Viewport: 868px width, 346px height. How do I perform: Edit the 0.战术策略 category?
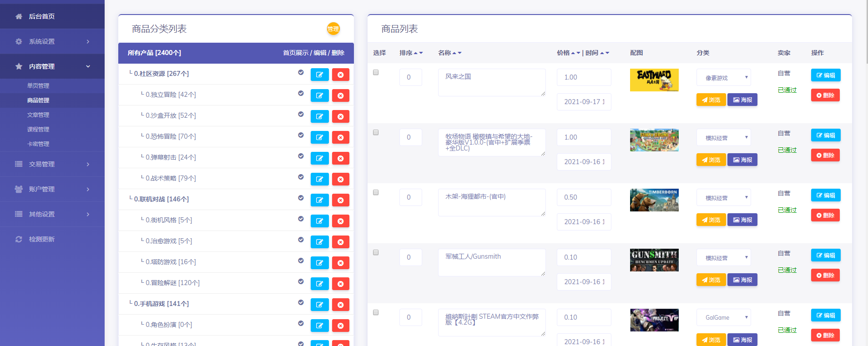[x=319, y=179]
